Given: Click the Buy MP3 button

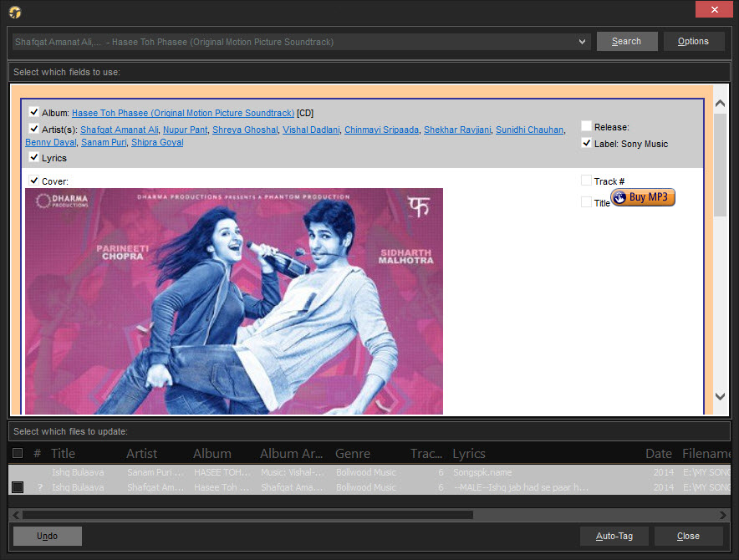Looking at the screenshot, I should point(643,197).
